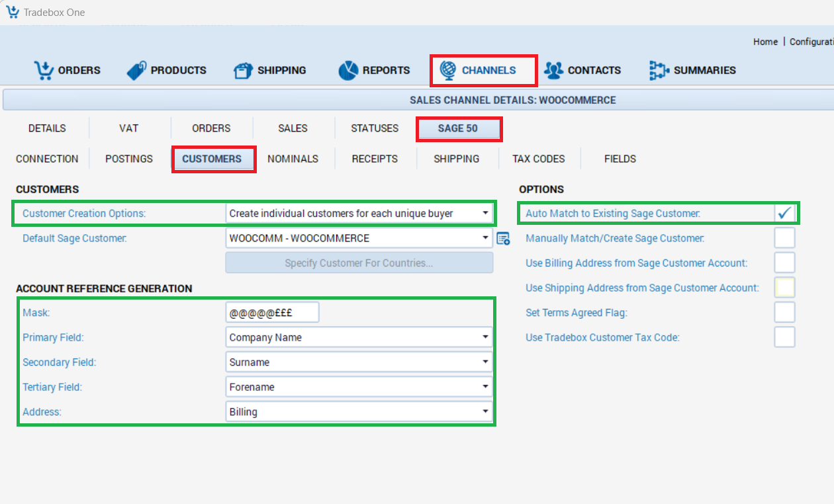
Task: Uncheck Auto Match to Existing Sage Customer
Action: coord(784,213)
